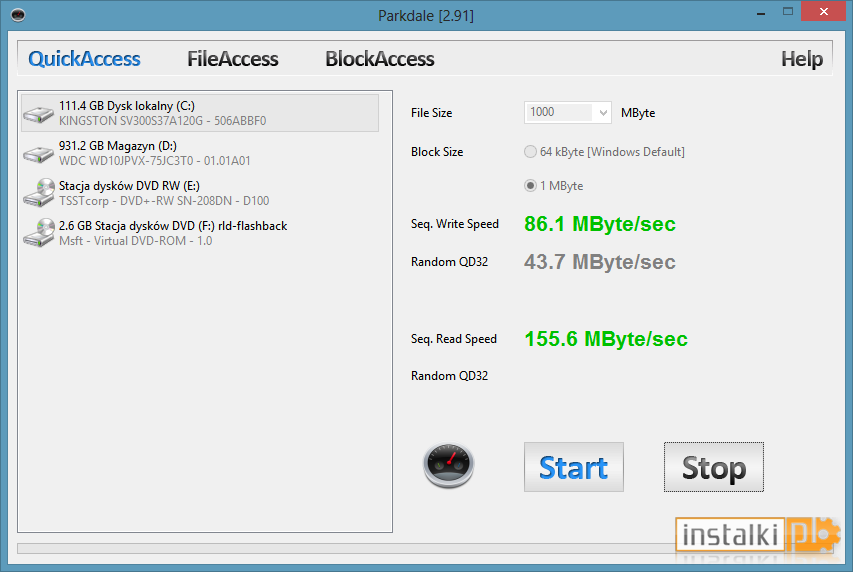Click the File Size 1000 value field

[x=560, y=113]
